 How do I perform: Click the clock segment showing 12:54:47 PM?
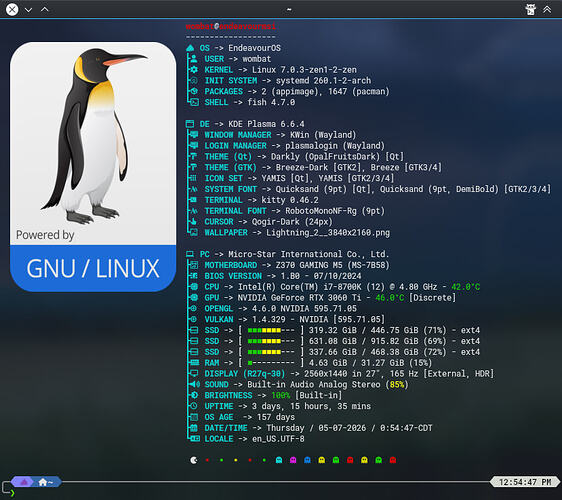coord(525,482)
